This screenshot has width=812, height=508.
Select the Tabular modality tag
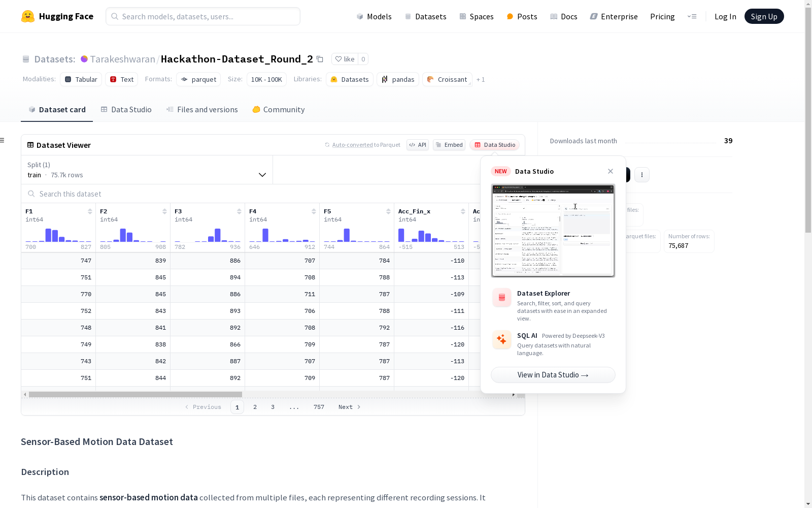pyautogui.click(x=81, y=79)
